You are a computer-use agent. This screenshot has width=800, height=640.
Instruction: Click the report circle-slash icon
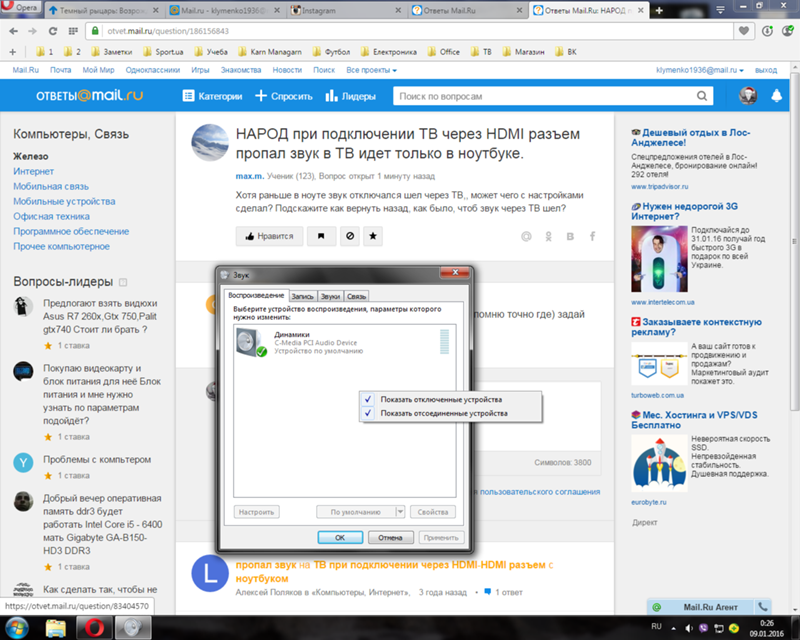coord(350,236)
